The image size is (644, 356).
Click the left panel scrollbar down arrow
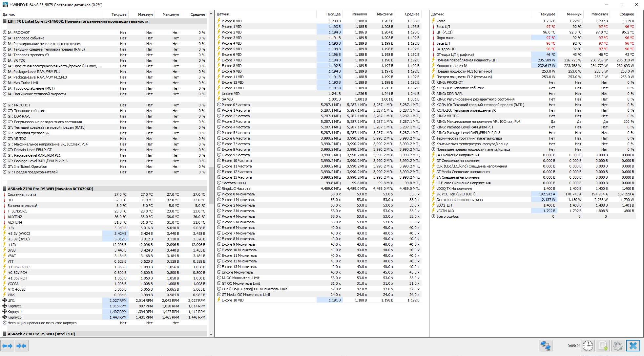pos(211,334)
